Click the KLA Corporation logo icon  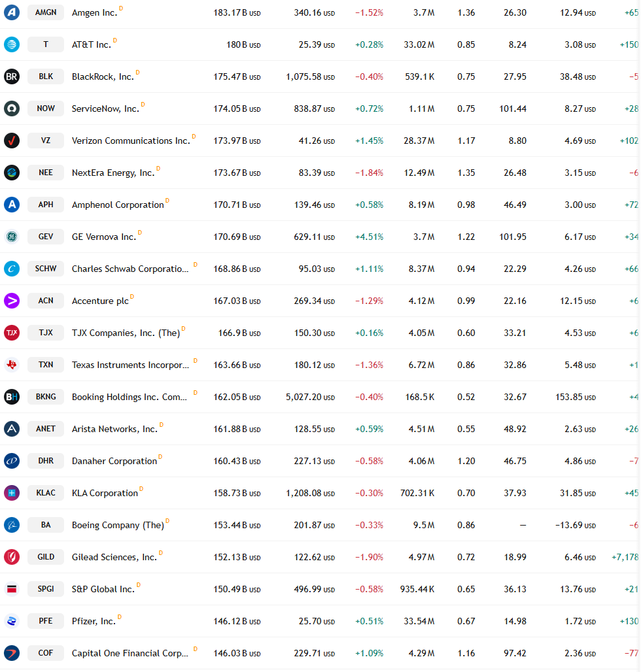12,493
